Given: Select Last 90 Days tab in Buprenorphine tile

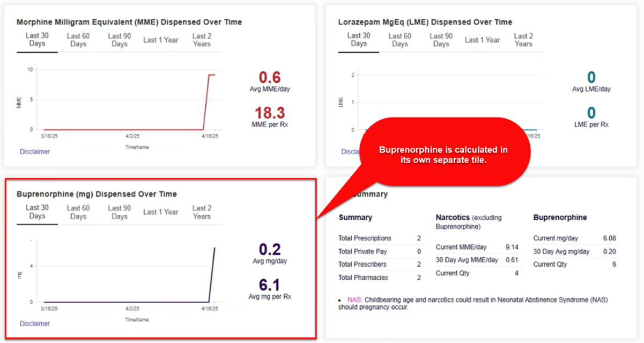Looking at the screenshot, I should click(120, 212).
